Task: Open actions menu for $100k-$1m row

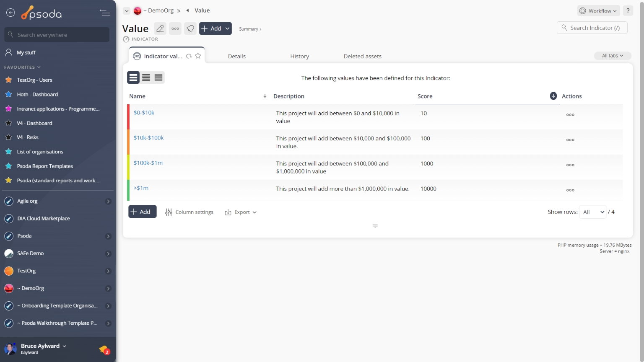Action: [570, 165]
